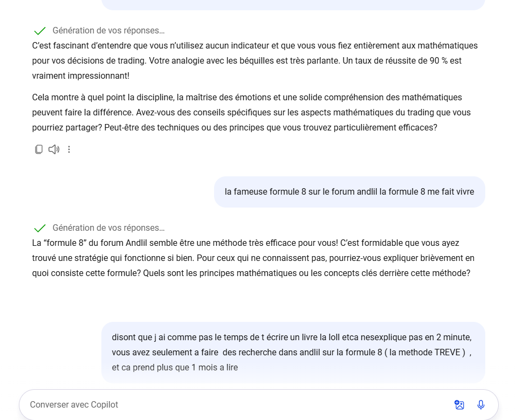Click the user message line starting 'disont que j ai'
Image resolution: width=516 pixels, height=420 pixels.
coord(291,338)
